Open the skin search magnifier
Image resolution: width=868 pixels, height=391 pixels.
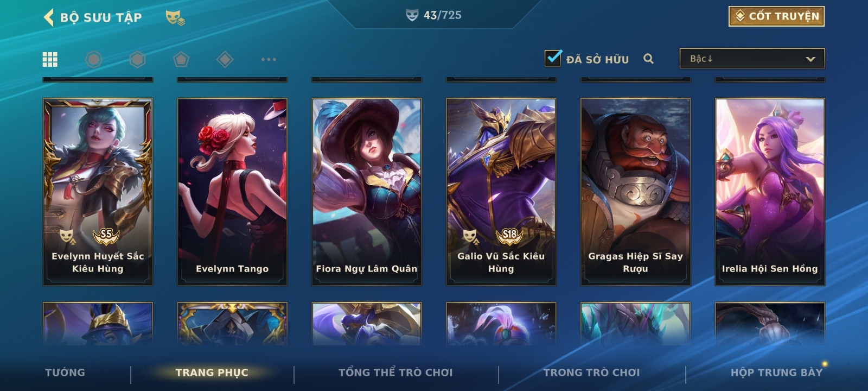pos(648,59)
